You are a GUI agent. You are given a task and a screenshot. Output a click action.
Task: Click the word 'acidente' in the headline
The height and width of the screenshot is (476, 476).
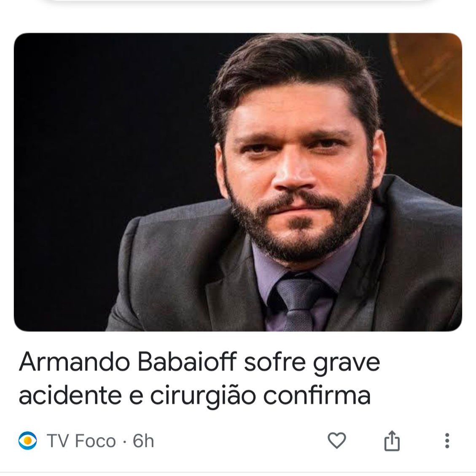pyautogui.click(x=70, y=396)
